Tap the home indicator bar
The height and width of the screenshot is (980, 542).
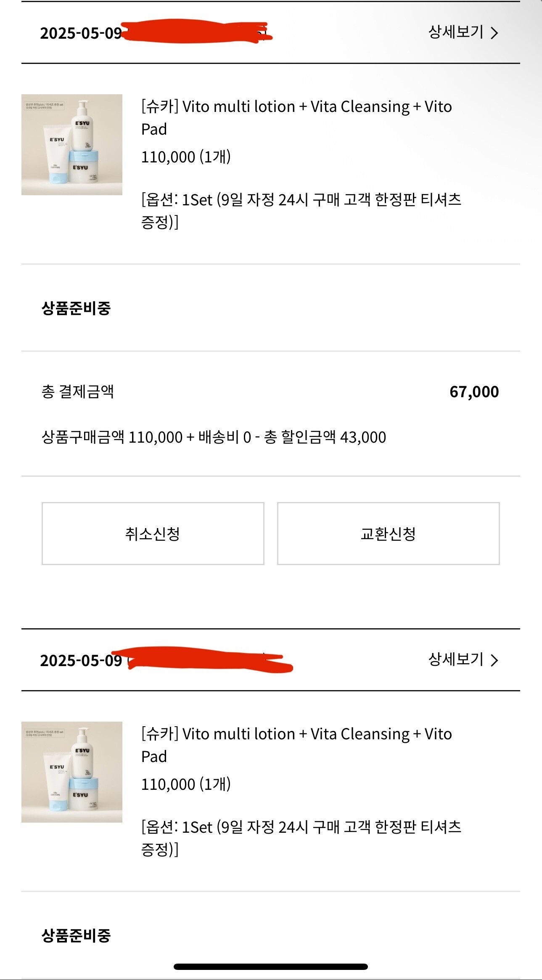pyautogui.click(x=271, y=967)
